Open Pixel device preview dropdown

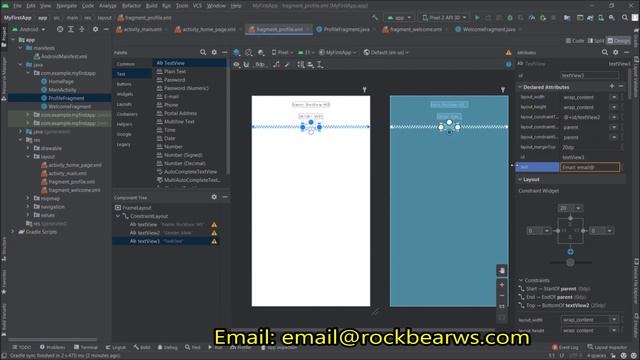click(x=282, y=52)
